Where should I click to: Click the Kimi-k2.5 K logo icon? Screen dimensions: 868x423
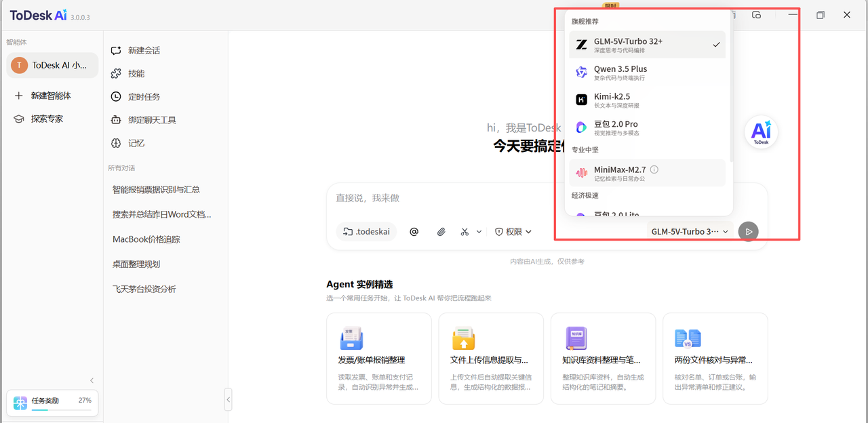(581, 100)
